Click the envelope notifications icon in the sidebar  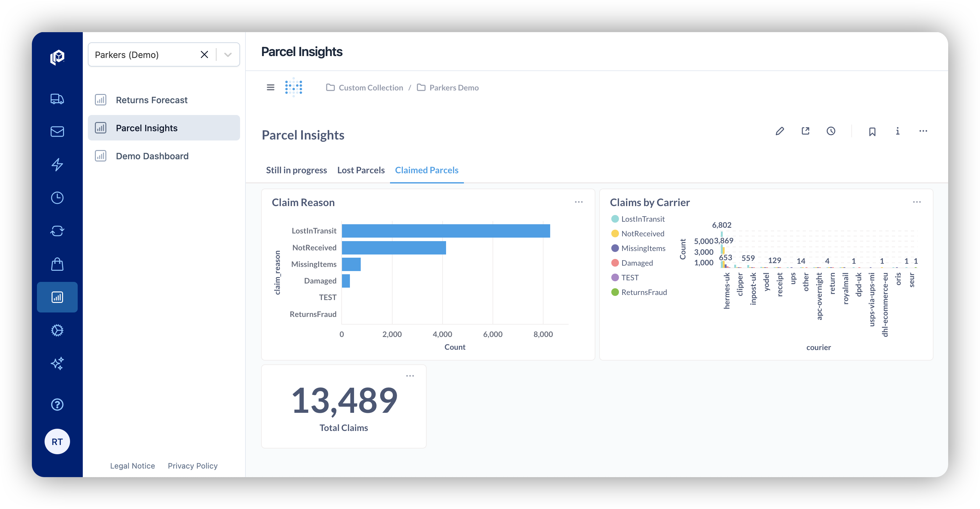coord(57,132)
